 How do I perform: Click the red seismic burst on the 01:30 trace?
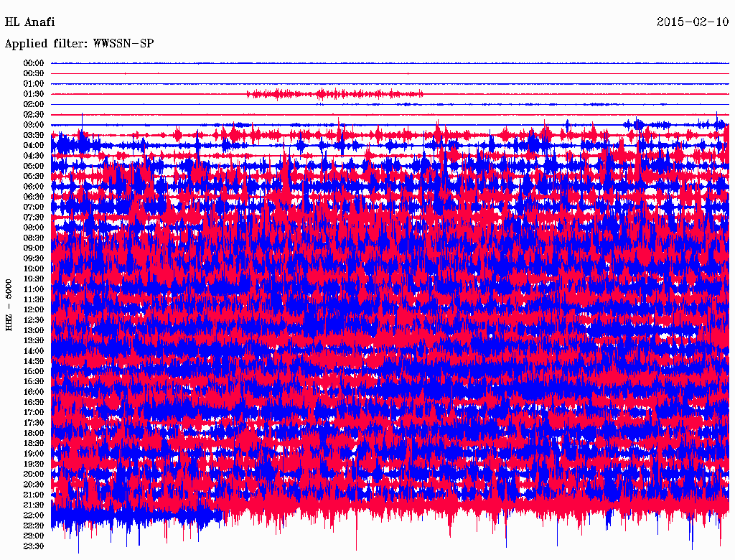click(x=335, y=94)
